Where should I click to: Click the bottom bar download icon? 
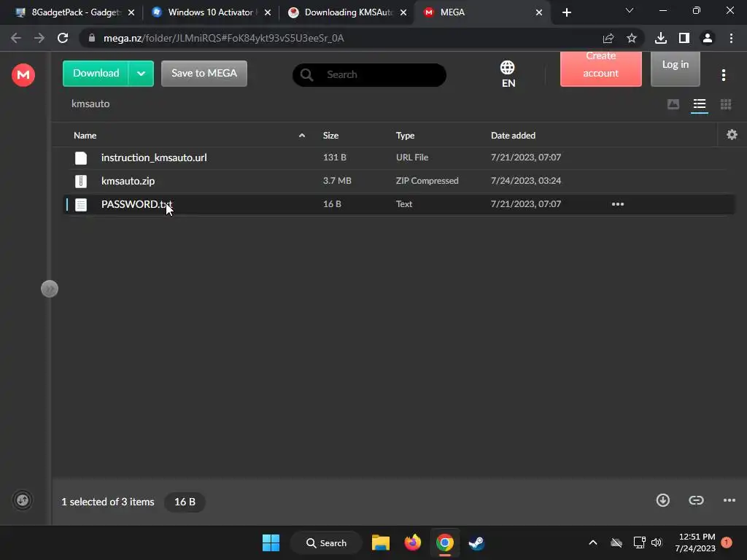tap(662, 500)
